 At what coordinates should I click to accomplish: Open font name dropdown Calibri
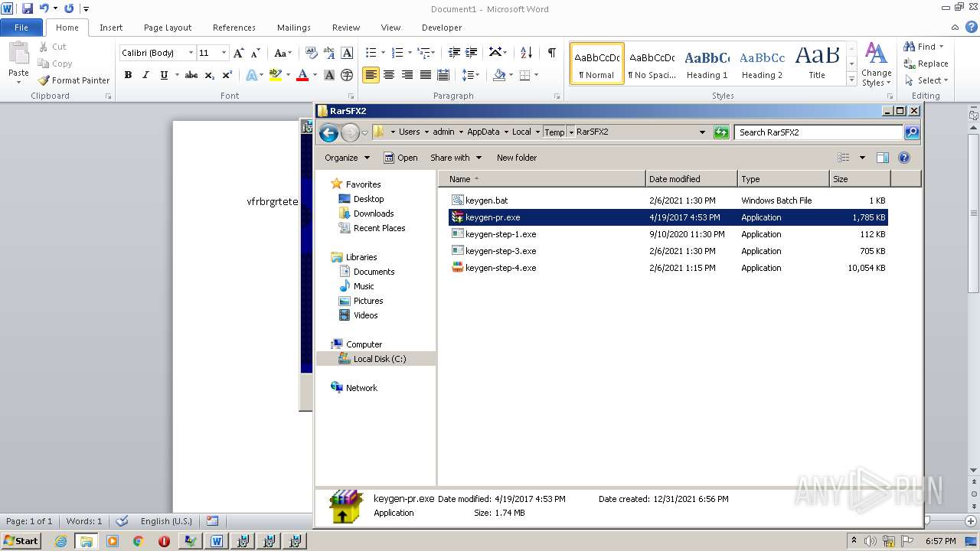tap(191, 53)
